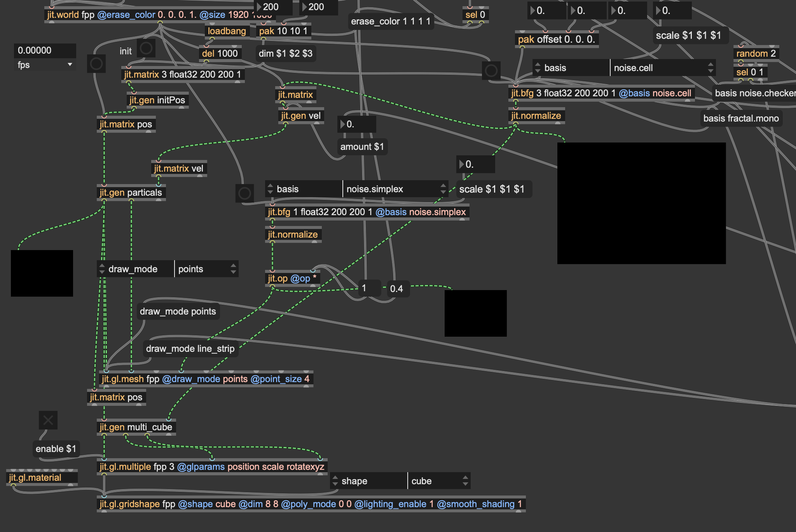Open the noise.cell value dropdown
This screenshot has height=532, width=796.
[x=663, y=68]
